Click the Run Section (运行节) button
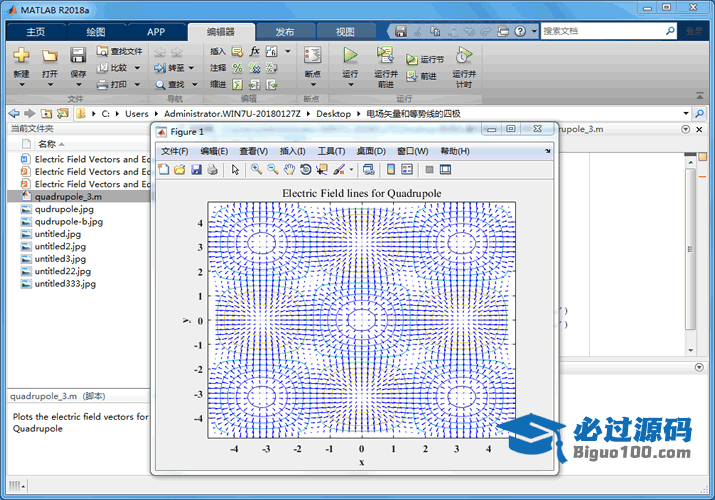Image resolution: width=715 pixels, height=500 pixels. (425, 59)
